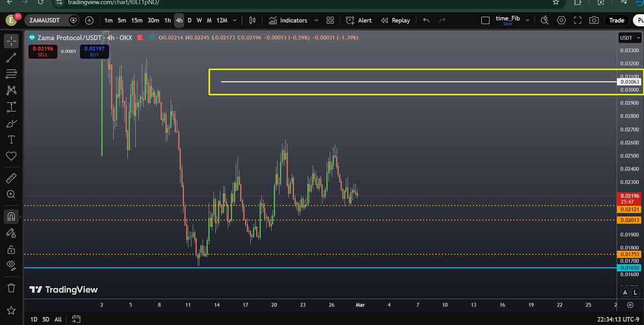Set date range to 5D
This screenshot has width=644, height=325.
click(x=46, y=319)
